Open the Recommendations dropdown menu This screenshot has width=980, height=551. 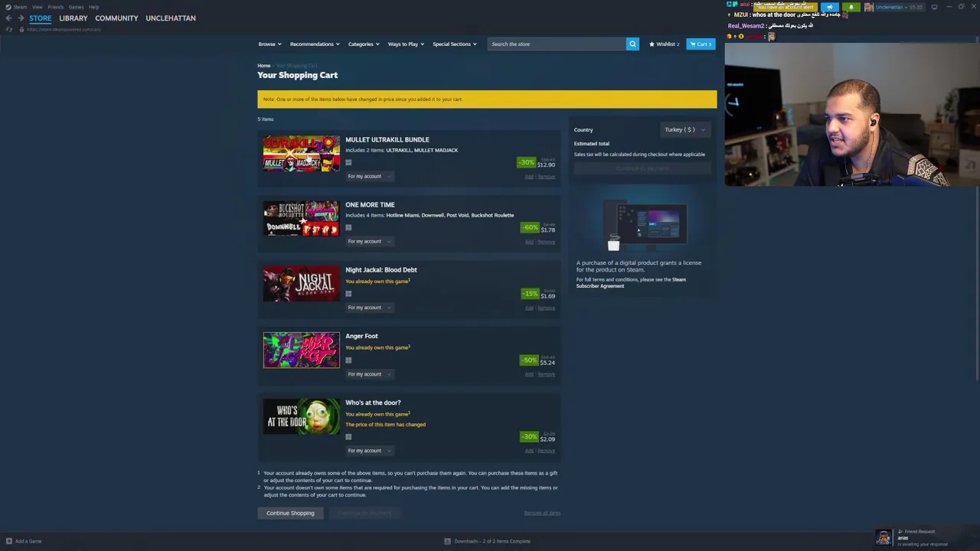(315, 44)
